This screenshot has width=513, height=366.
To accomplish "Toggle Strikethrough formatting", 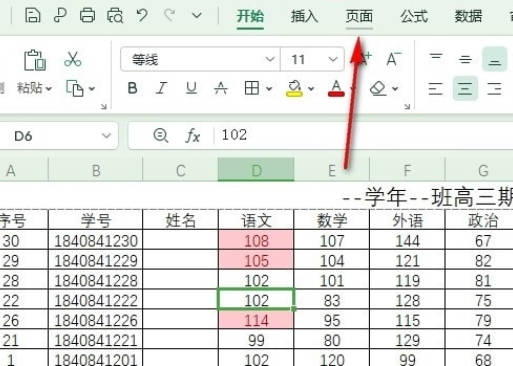I will [220, 89].
